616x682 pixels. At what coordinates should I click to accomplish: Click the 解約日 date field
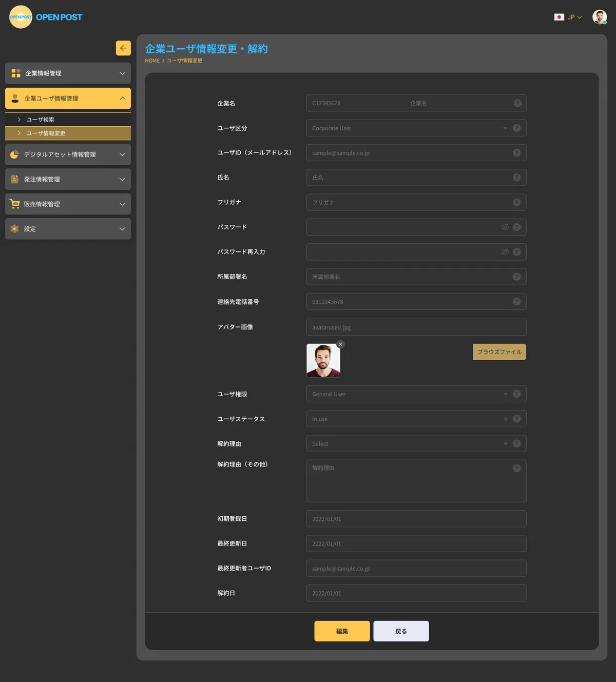[416, 593]
